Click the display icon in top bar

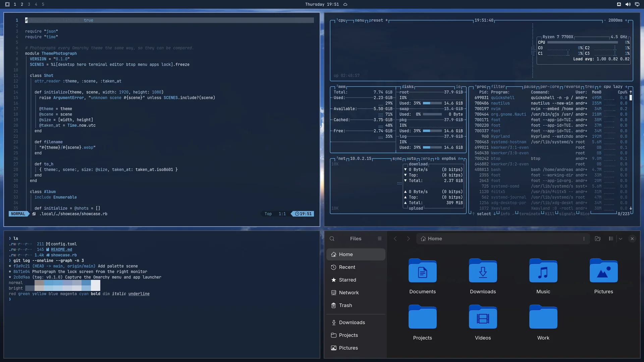click(637, 4)
